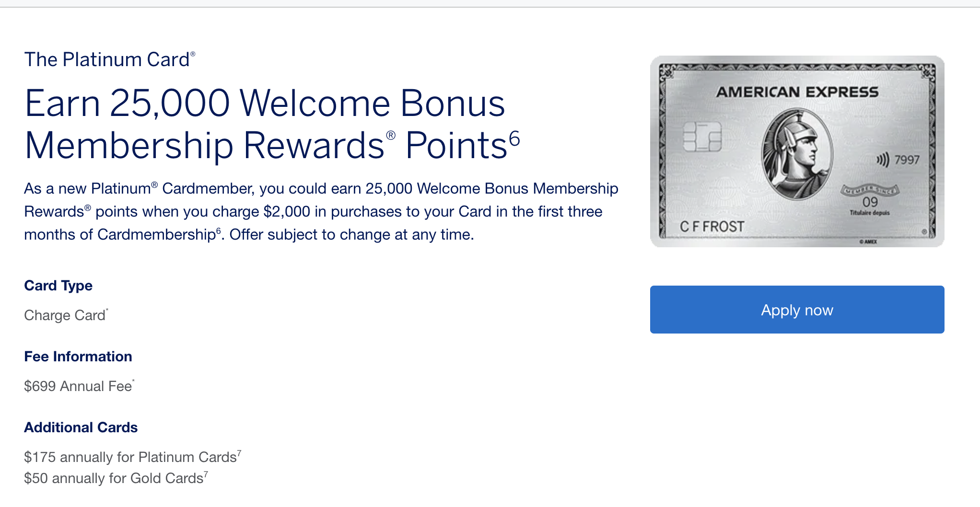
Task: Open footnote 7 beside Platinum Cards fee
Action: (239, 452)
